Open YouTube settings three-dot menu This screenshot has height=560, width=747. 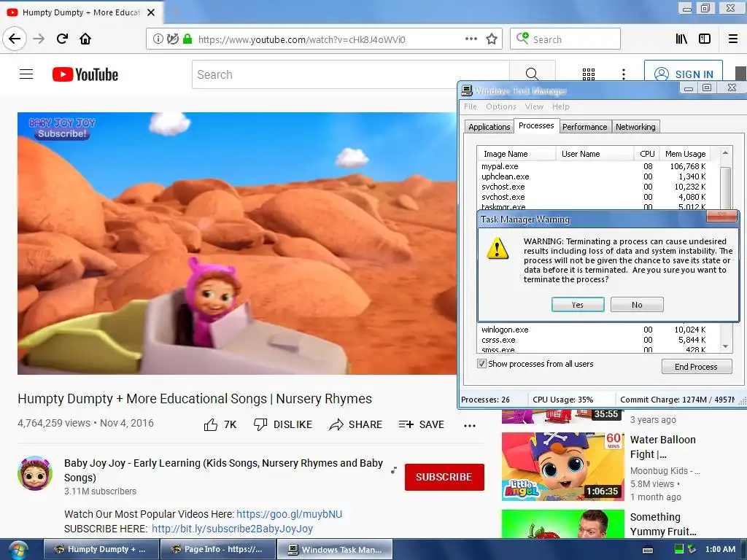[624, 74]
